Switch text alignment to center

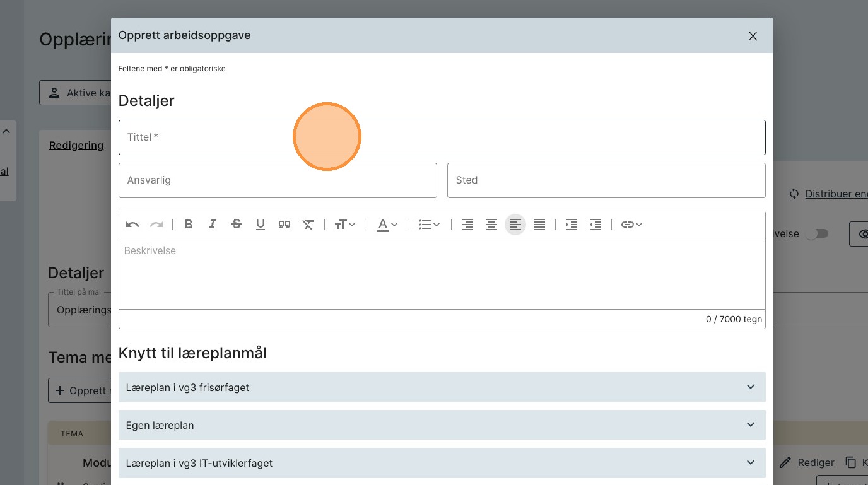point(491,225)
